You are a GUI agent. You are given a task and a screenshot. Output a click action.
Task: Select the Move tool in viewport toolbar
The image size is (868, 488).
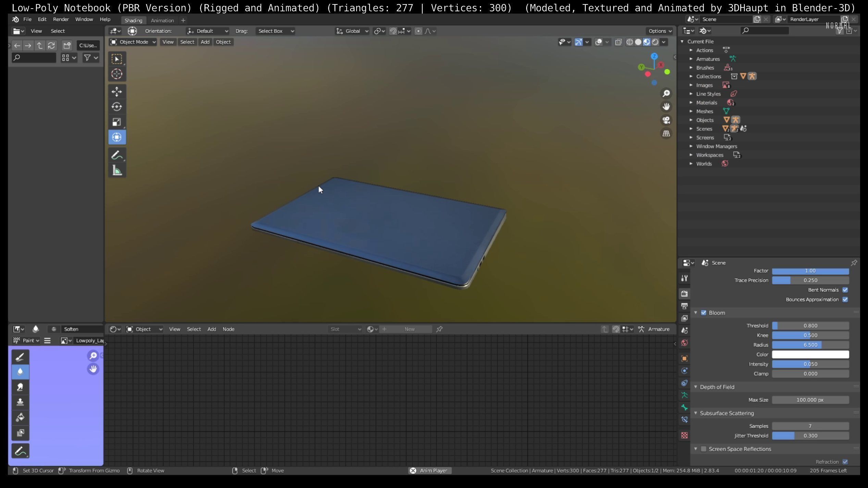[117, 91]
